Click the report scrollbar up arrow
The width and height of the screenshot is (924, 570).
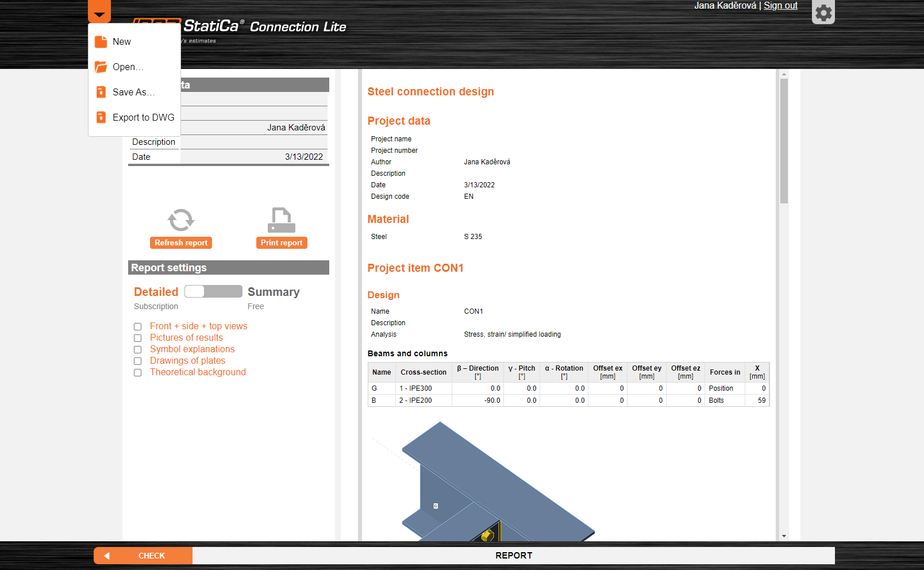(784, 74)
